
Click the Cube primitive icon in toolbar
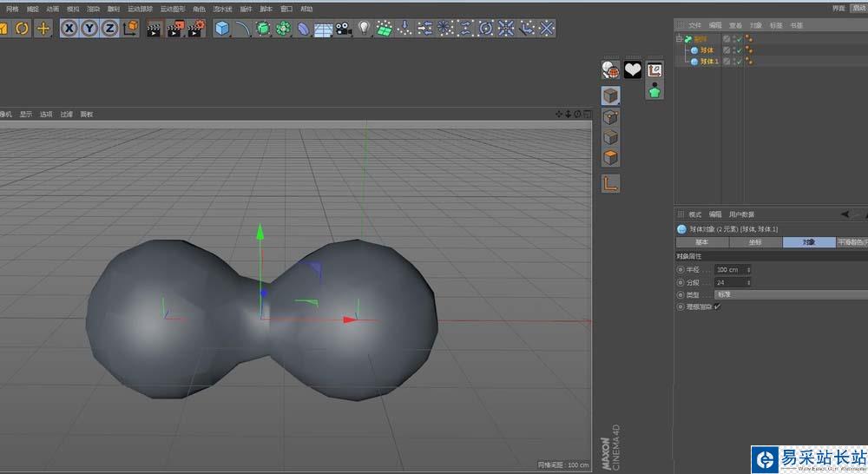pyautogui.click(x=222, y=29)
